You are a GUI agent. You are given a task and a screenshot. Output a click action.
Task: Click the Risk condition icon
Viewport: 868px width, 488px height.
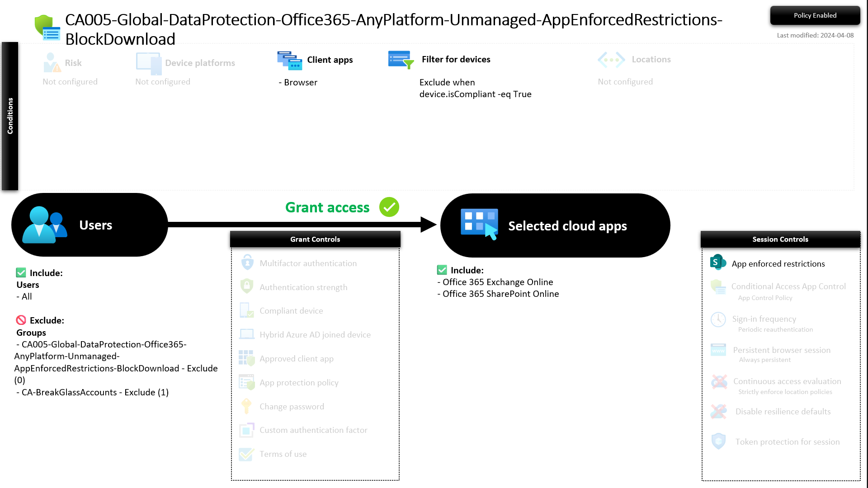[52, 62]
